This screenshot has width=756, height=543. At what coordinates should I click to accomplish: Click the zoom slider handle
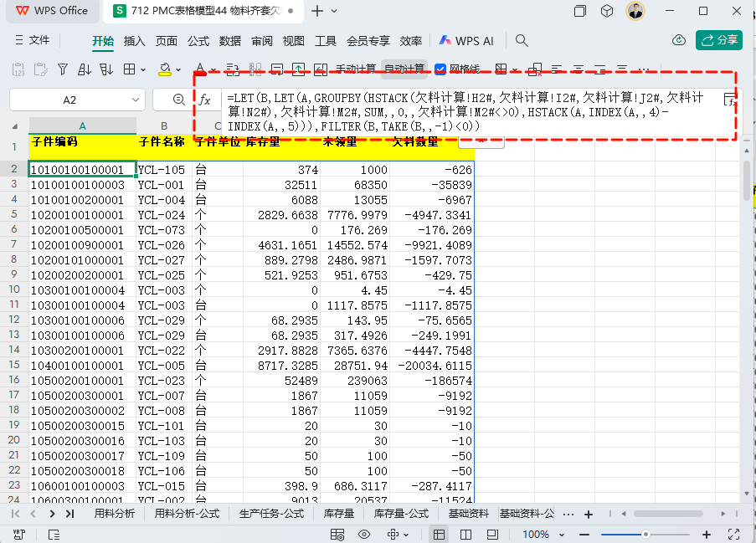645,535
